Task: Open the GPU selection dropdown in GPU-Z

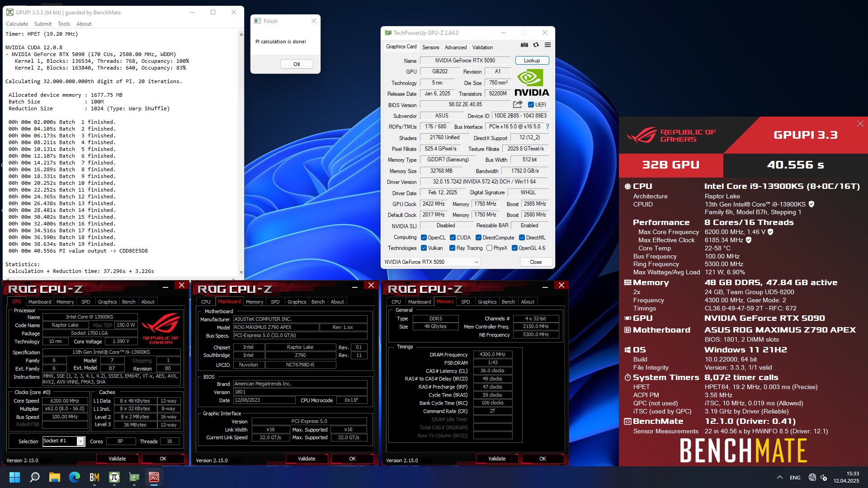Action: coord(431,262)
